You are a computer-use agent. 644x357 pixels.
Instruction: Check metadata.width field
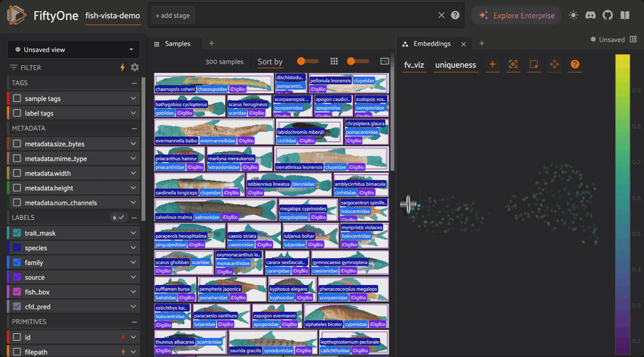pyautogui.click(x=17, y=173)
